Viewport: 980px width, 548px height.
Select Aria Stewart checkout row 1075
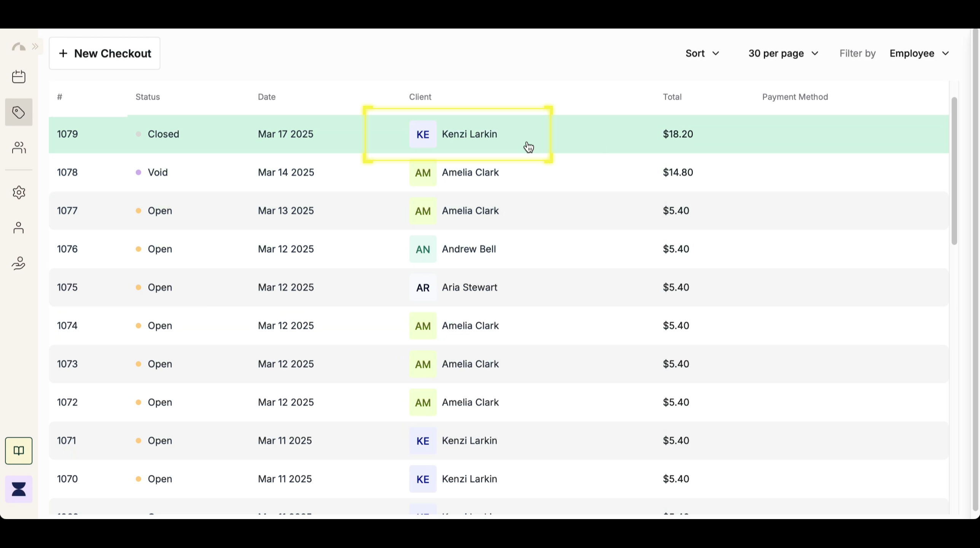(469, 287)
